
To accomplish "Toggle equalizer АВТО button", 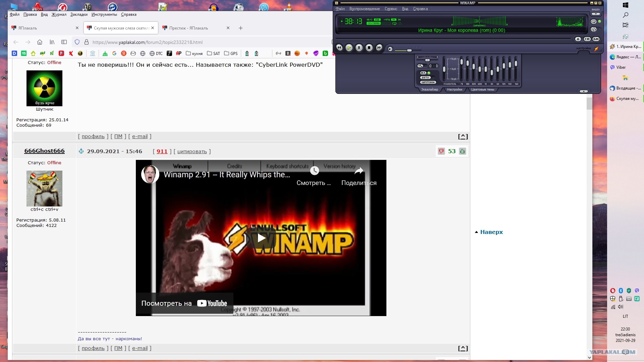I will (425, 78).
